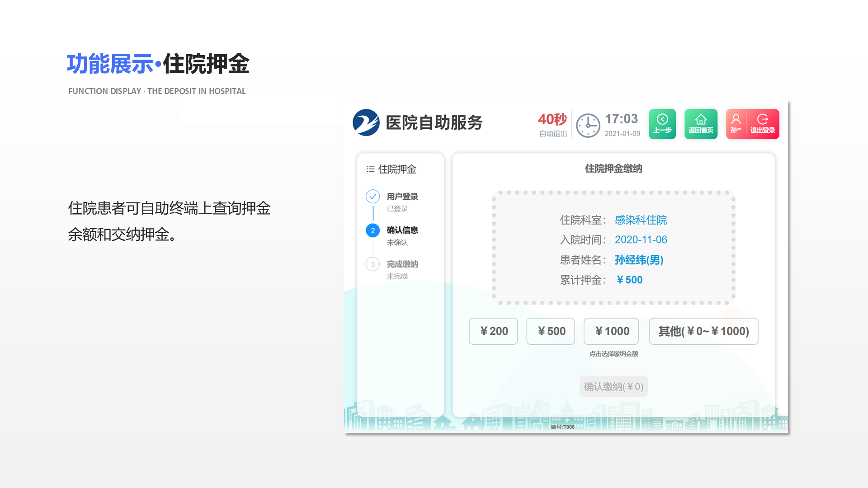Click the hospital self-service logo icon
Image resolution: width=868 pixels, height=488 pixels.
tap(366, 122)
